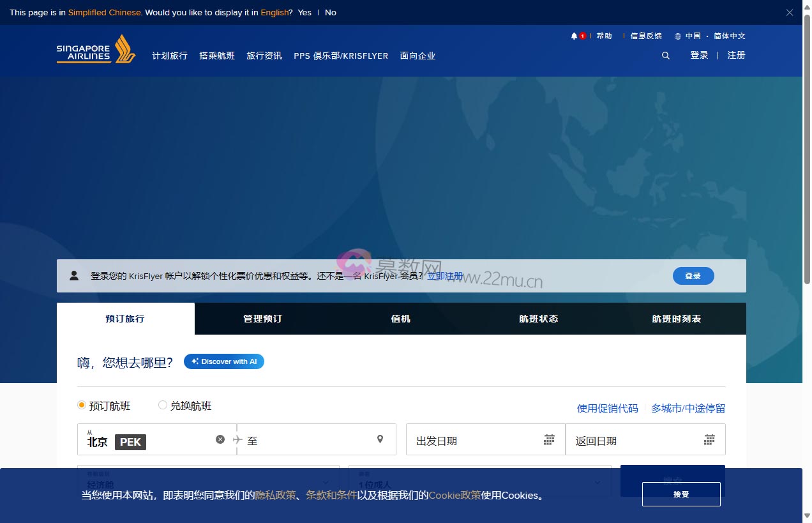Viewport: 812px width, 523px height.
Task: Switch to the 航班状态 tab
Action: point(538,319)
